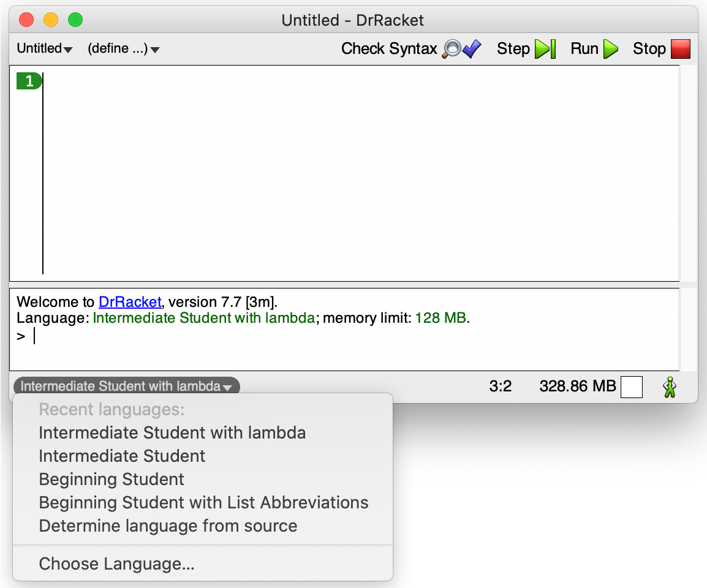Pick Determine language from source
707x588 pixels.
point(168,526)
